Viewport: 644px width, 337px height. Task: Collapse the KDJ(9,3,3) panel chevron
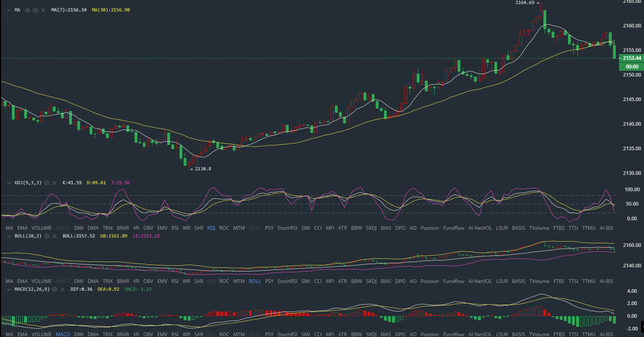[9, 183]
